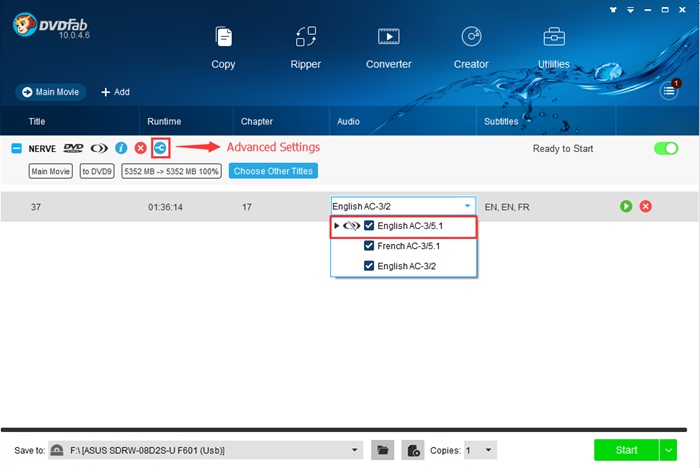Minimize the DVDFab window

(648, 9)
